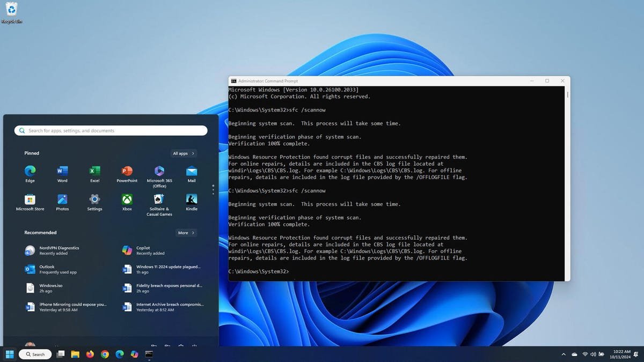Open Edge from the pinned apps
Image resolution: width=644 pixels, height=362 pixels.
coord(30,174)
